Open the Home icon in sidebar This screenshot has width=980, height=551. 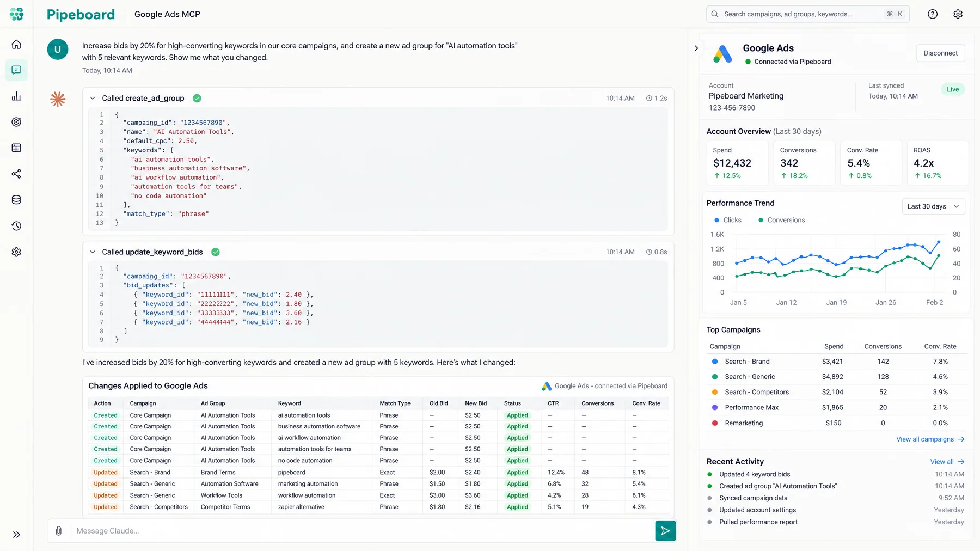16,44
